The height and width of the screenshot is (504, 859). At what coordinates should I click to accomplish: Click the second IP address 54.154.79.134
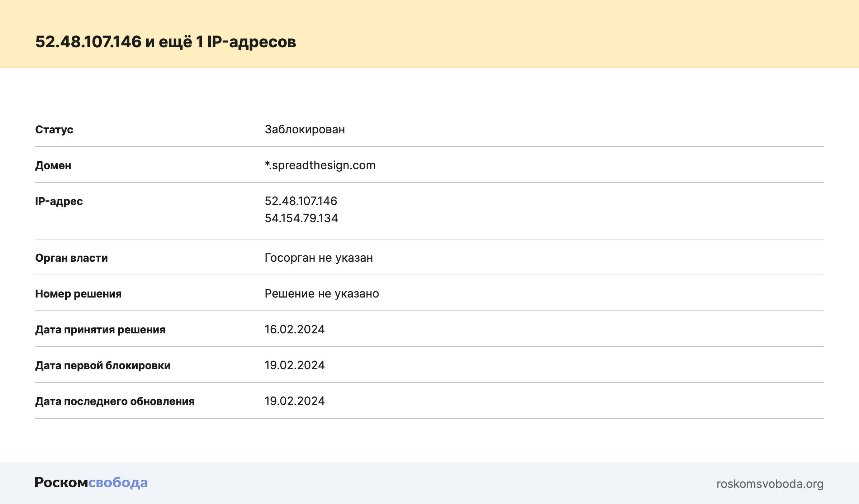pyautogui.click(x=301, y=218)
